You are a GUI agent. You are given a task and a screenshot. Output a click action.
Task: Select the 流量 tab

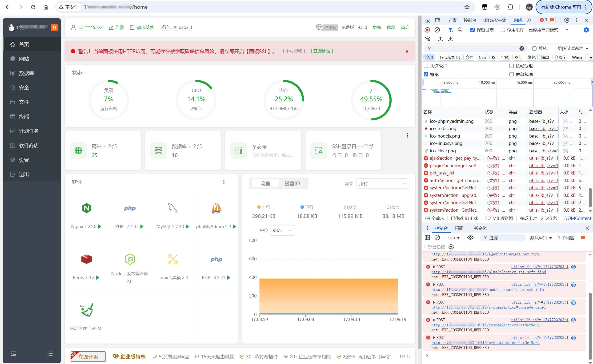click(x=265, y=183)
